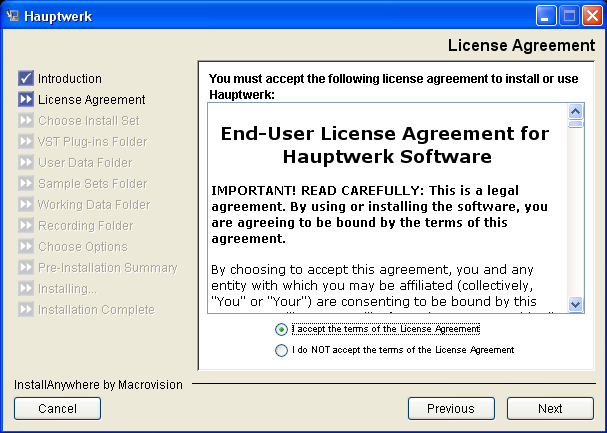Click the 'By choosing to accept' paragraph
607x433 pixels.
(374, 286)
